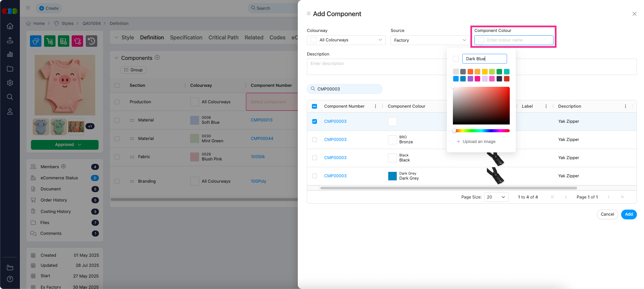The height and width of the screenshot is (289, 644).
Task: Open settings gear in left sidebar
Action: point(10,83)
